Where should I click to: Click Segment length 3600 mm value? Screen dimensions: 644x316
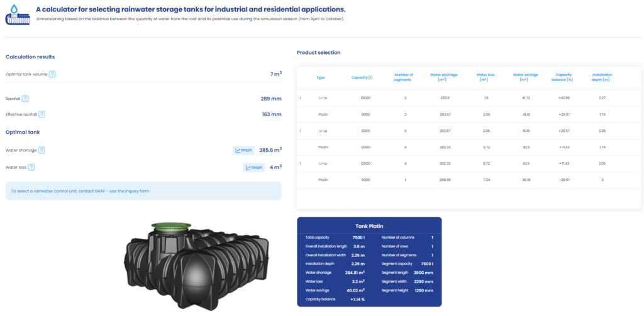pos(424,273)
